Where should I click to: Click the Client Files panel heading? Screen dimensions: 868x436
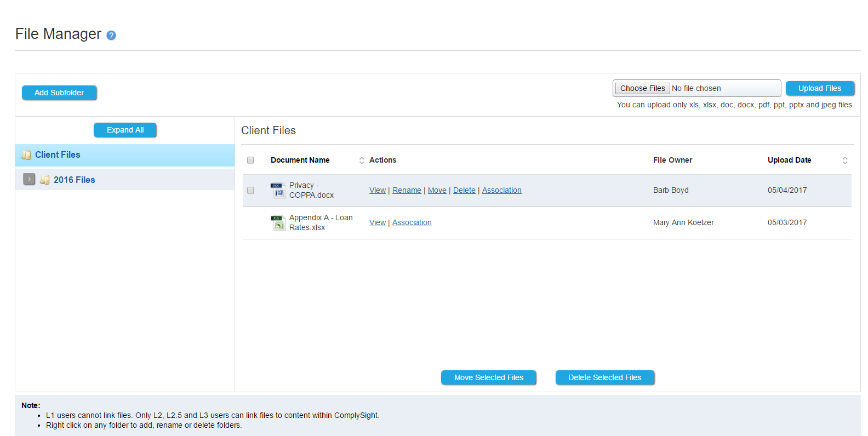pos(269,130)
